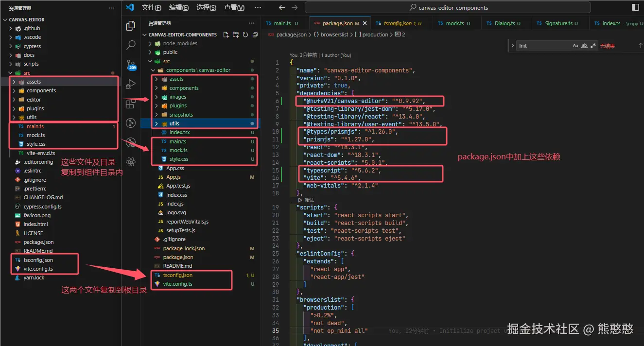Open the 选择(S) menu
This screenshot has width=644, height=346.
[207, 7]
